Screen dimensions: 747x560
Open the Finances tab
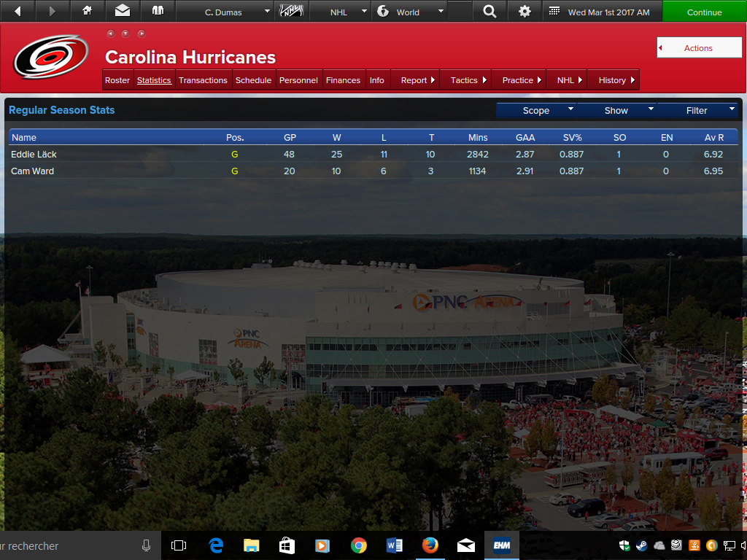343,80
